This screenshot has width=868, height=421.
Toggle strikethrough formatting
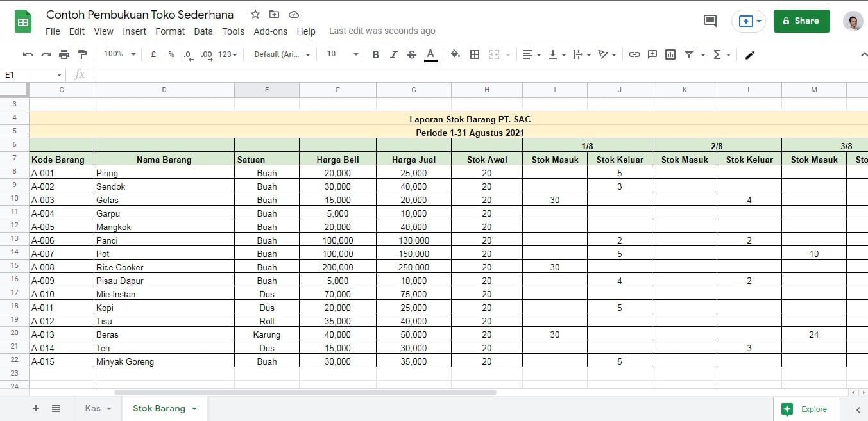point(412,54)
